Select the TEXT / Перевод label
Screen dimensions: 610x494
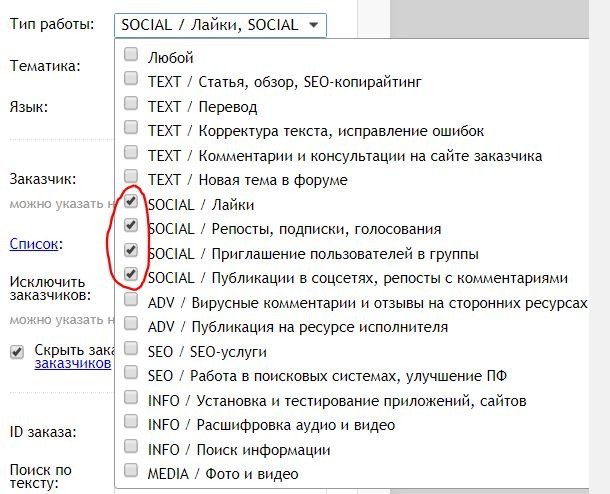point(202,107)
